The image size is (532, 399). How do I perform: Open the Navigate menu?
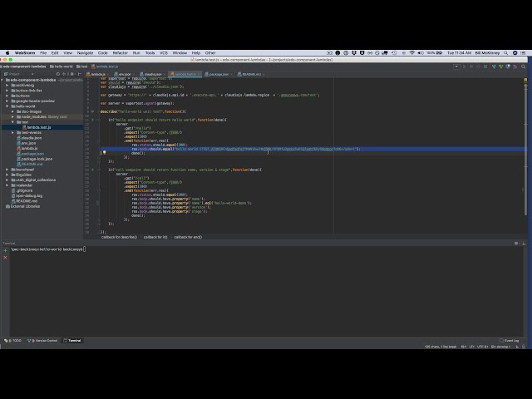pos(85,53)
